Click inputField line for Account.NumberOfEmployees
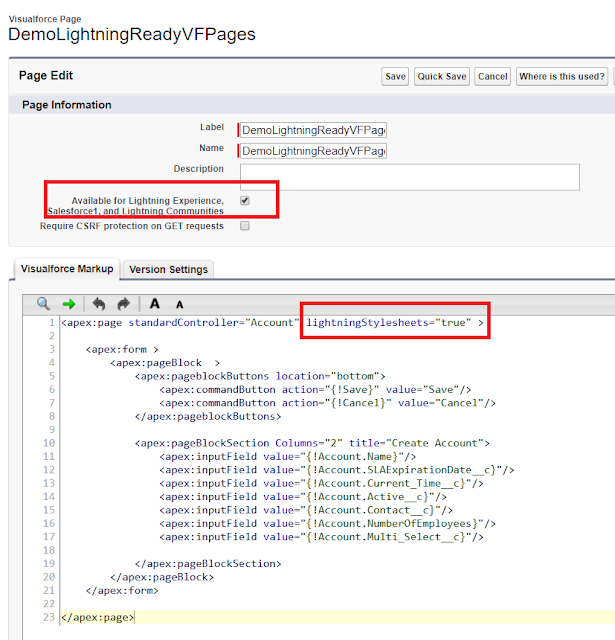 pyautogui.click(x=327, y=523)
